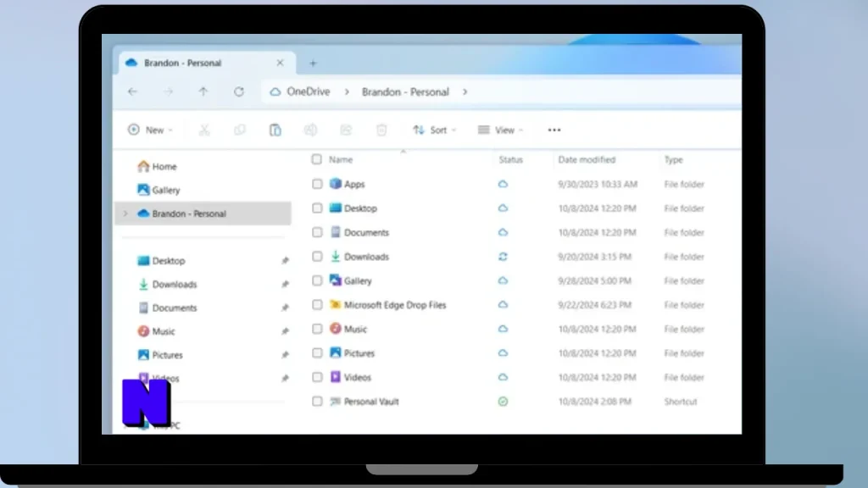Click the Forward navigation arrow
This screenshot has width=868, height=488.
click(169, 91)
